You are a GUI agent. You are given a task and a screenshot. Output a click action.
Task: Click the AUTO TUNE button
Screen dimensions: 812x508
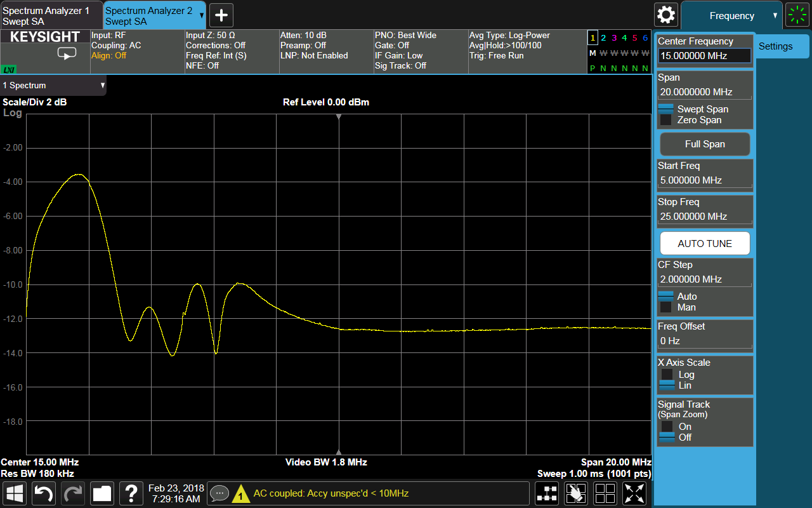point(705,244)
